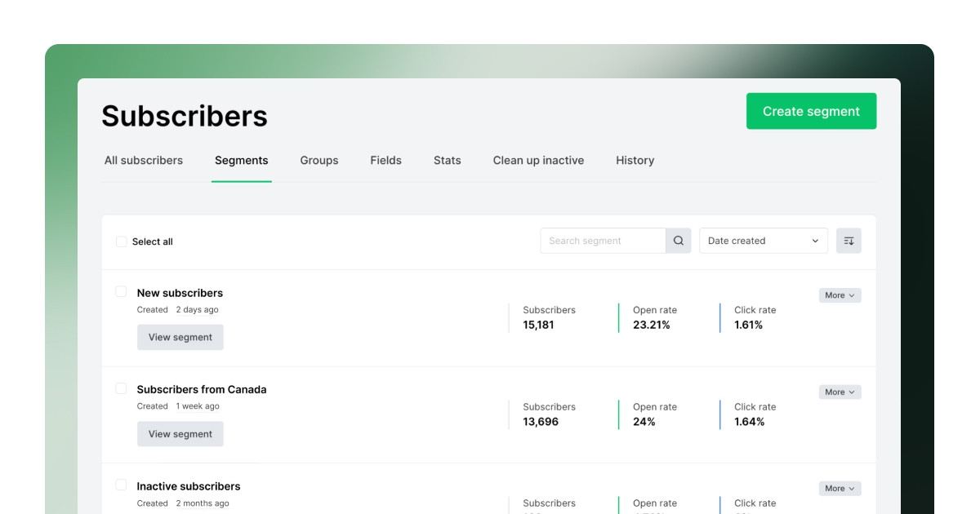Click the Create segment button
This screenshot has height=514, width=980.
pos(811,111)
